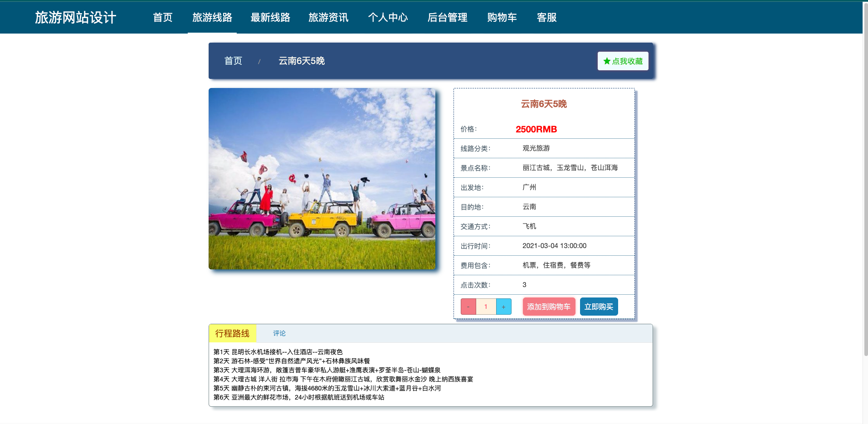Image resolution: width=868 pixels, height=424 pixels.
Task: Click the 机票，住宿费，餐费等 value
Action: point(556,265)
